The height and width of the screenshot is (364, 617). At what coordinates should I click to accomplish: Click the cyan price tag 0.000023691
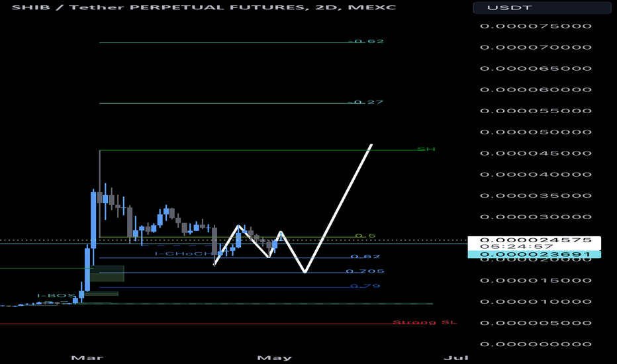click(x=534, y=255)
